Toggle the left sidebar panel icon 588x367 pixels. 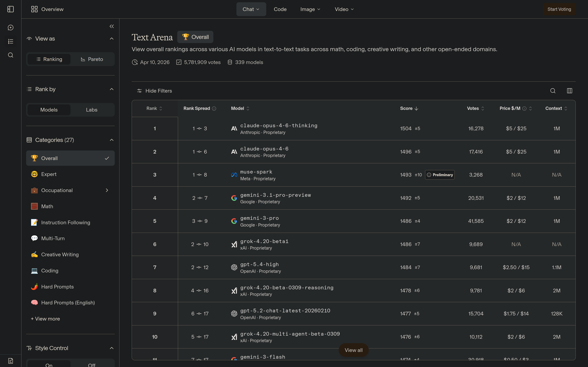tap(10, 9)
